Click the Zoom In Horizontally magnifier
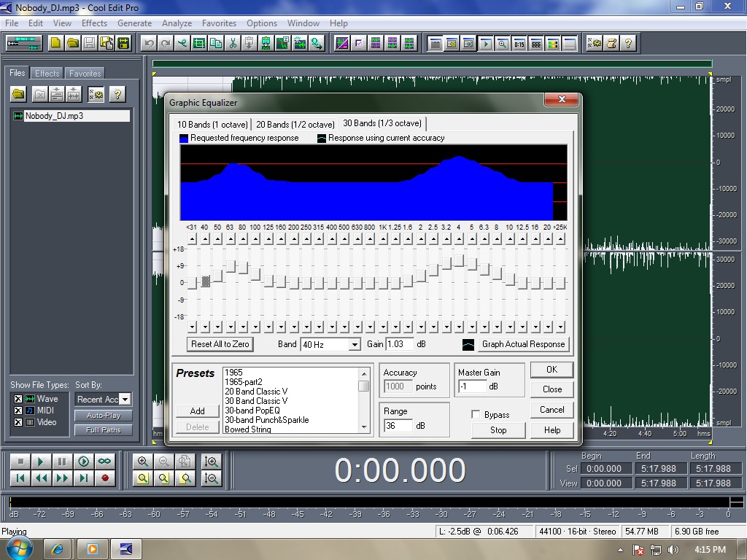Viewport: 747px width, 560px height. (x=143, y=462)
